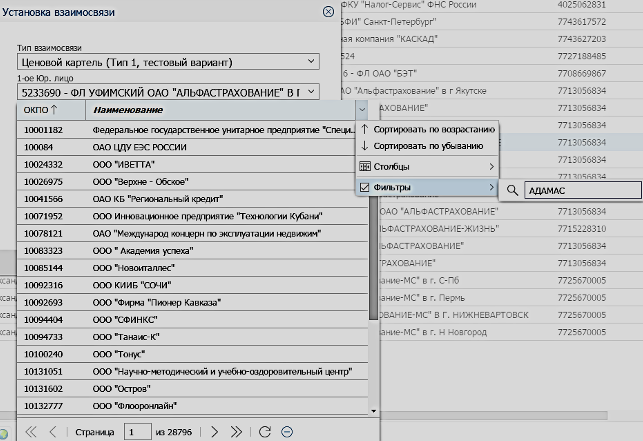
Task: Click background row компания "КАСКАД"
Action: [x=389, y=39]
